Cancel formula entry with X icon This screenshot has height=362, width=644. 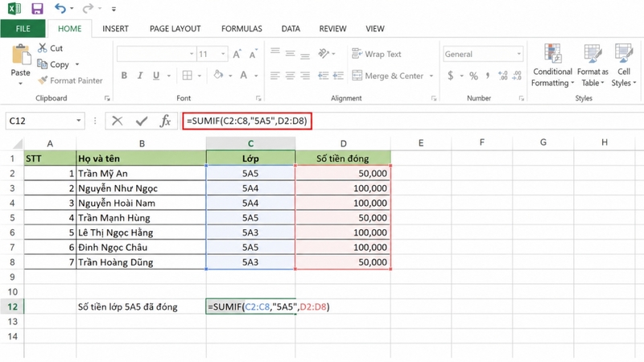(117, 121)
